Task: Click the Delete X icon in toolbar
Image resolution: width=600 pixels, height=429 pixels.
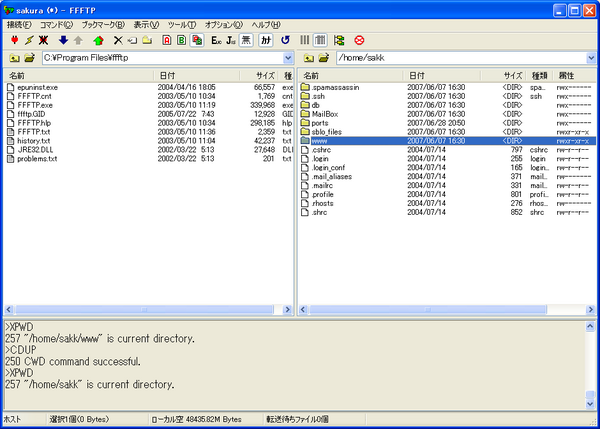Action: (118, 40)
